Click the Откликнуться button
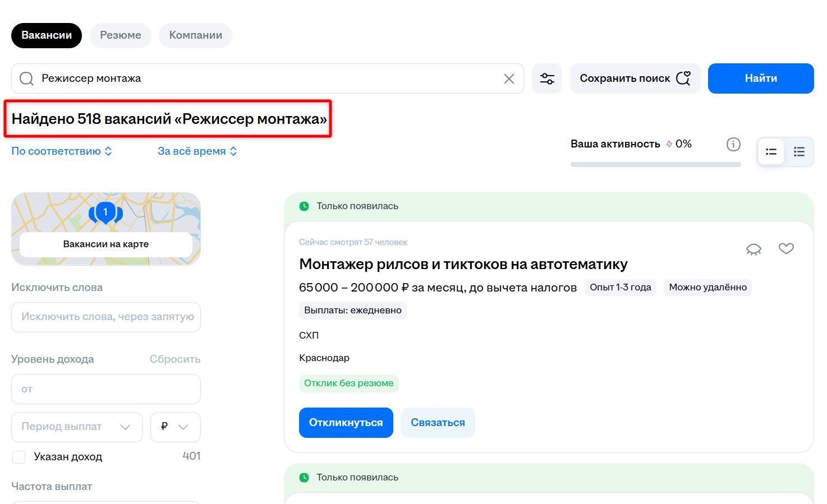The height and width of the screenshot is (504, 827). tap(346, 423)
